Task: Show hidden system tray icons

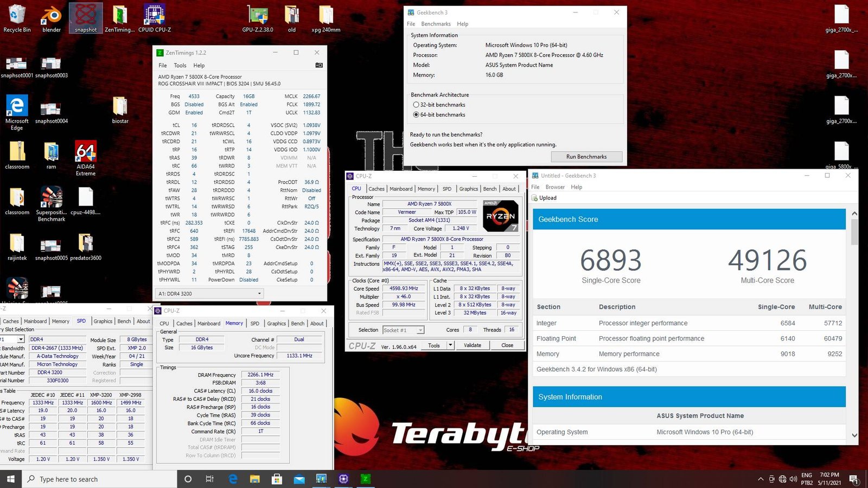Action: pos(761,479)
